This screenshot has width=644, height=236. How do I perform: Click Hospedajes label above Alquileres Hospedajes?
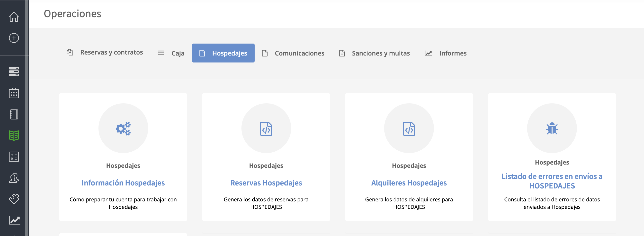point(409,166)
